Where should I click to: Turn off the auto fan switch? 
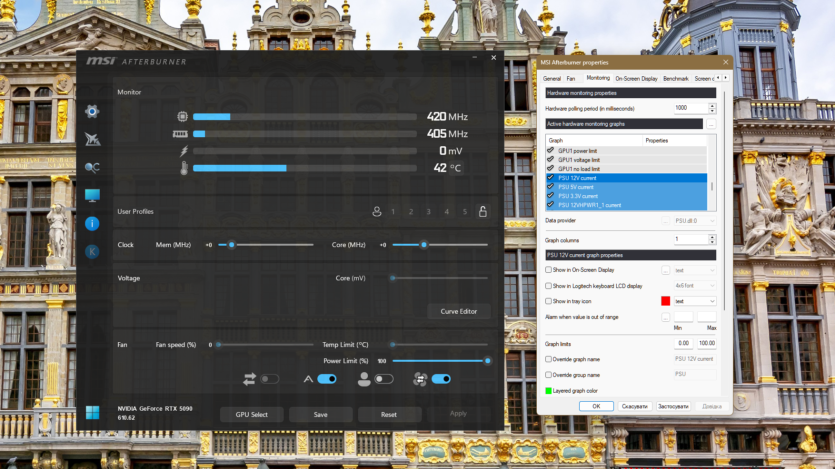click(327, 379)
